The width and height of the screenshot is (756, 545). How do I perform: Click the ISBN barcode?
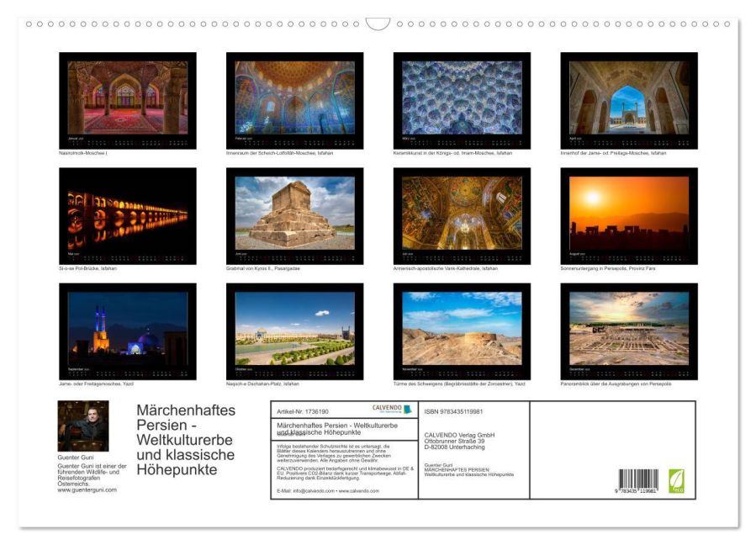click(x=638, y=482)
